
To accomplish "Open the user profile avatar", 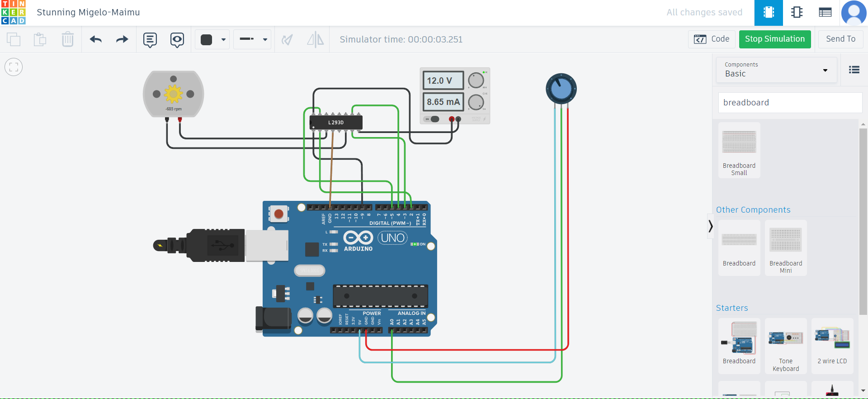I will click(854, 13).
